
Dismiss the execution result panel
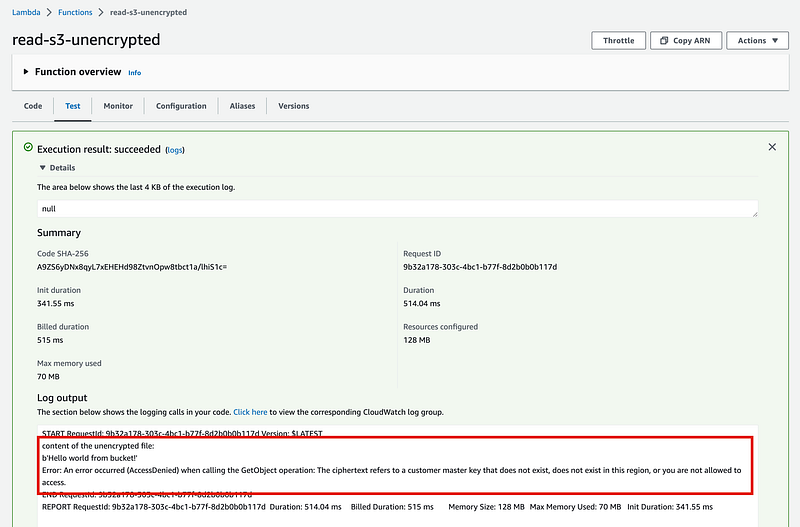(772, 147)
